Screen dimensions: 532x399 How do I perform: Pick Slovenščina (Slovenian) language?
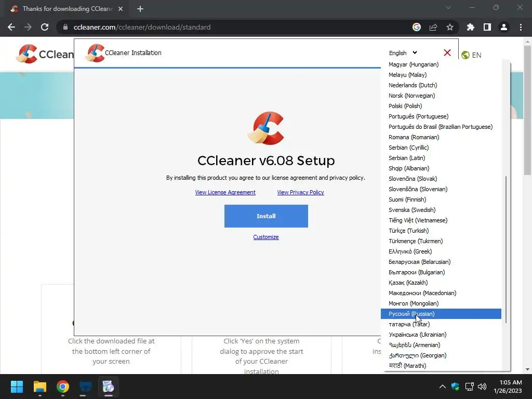pos(441,189)
